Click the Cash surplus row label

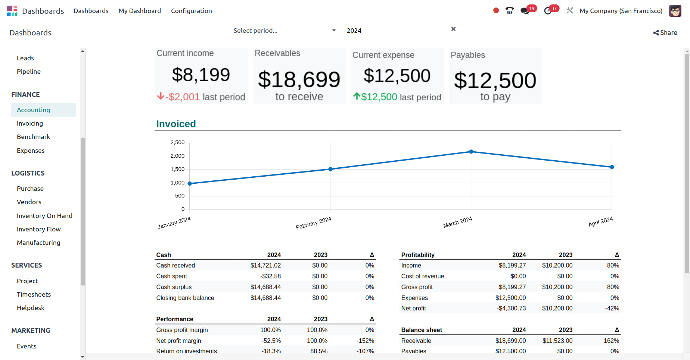[x=174, y=287]
